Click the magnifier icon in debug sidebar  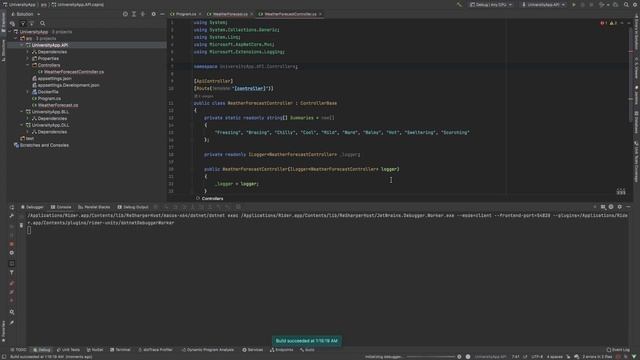click(x=11, y=312)
